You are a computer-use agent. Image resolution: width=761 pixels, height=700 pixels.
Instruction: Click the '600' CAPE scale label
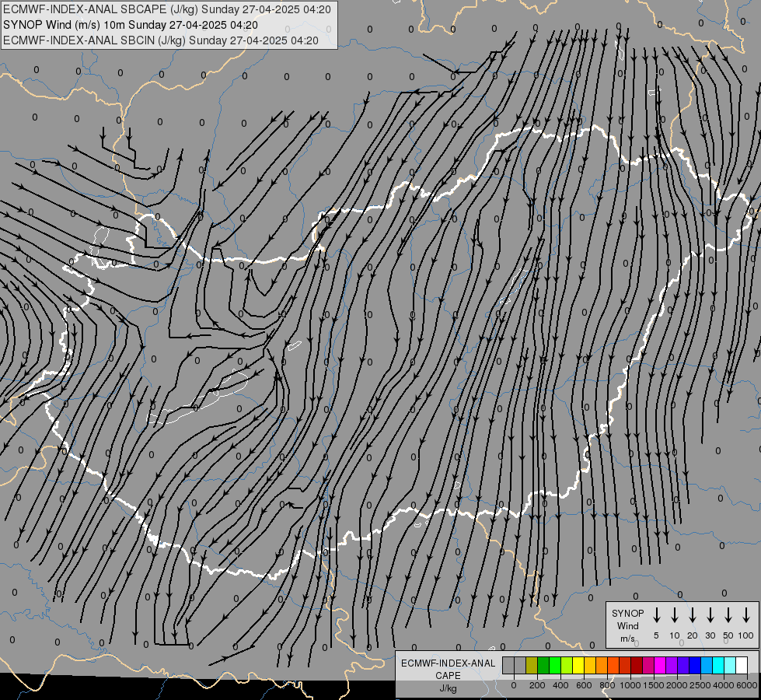(x=584, y=685)
